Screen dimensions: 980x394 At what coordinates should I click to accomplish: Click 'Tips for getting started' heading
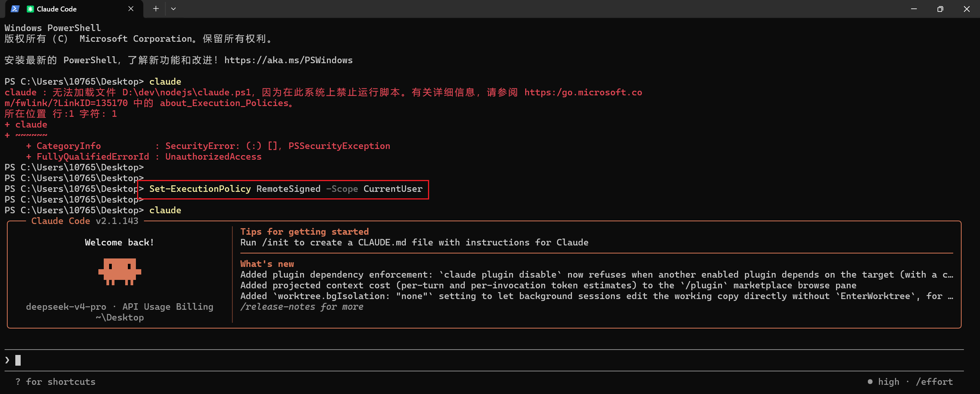304,232
